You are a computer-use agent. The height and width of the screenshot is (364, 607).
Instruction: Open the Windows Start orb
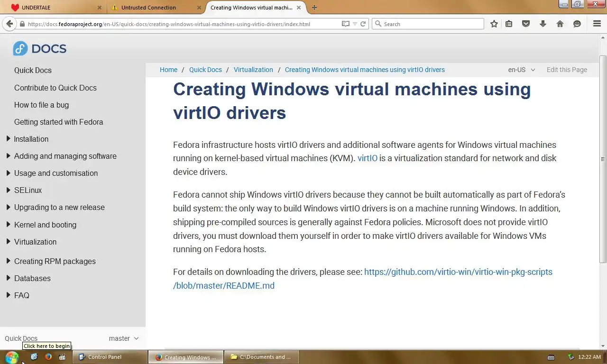coord(12,357)
